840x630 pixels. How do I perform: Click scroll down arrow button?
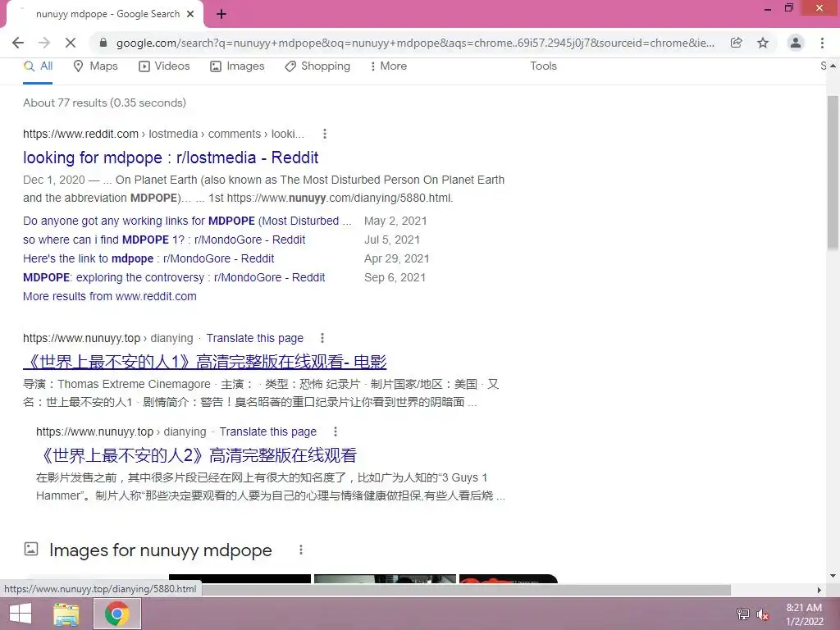click(x=833, y=576)
